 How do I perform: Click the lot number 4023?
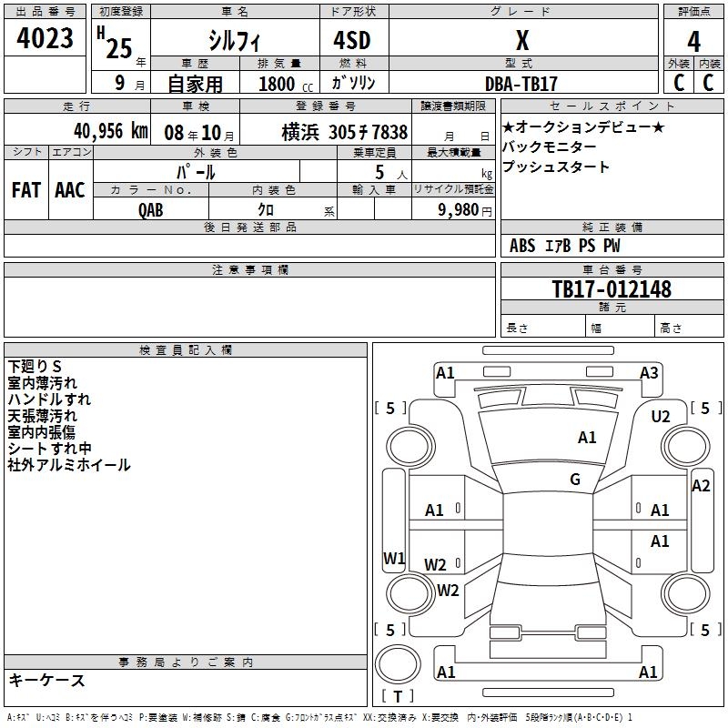[x=45, y=38]
